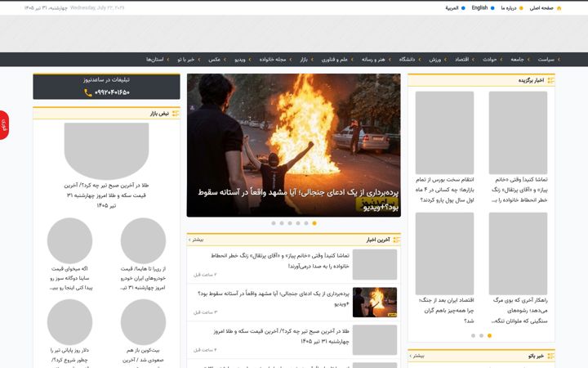The image size is (588, 368).
Task: Open the جامعه (Society) menu
Action: (517, 60)
